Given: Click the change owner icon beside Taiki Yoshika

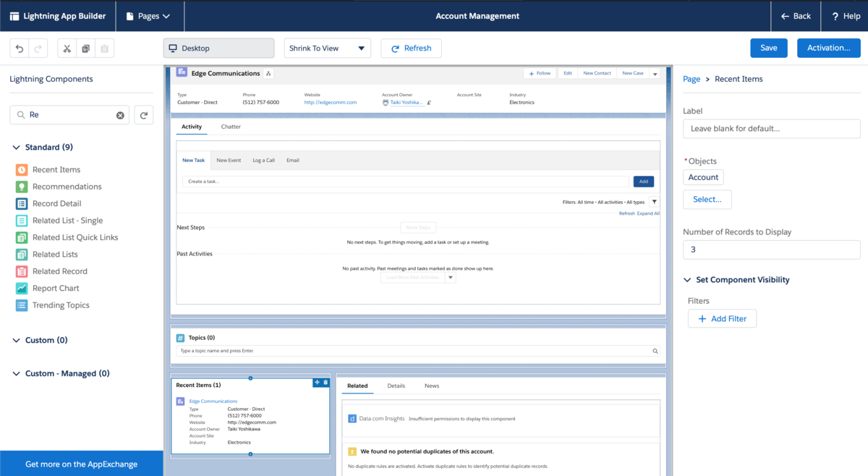Looking at the screenshot, I should click(x=429, y=103).
